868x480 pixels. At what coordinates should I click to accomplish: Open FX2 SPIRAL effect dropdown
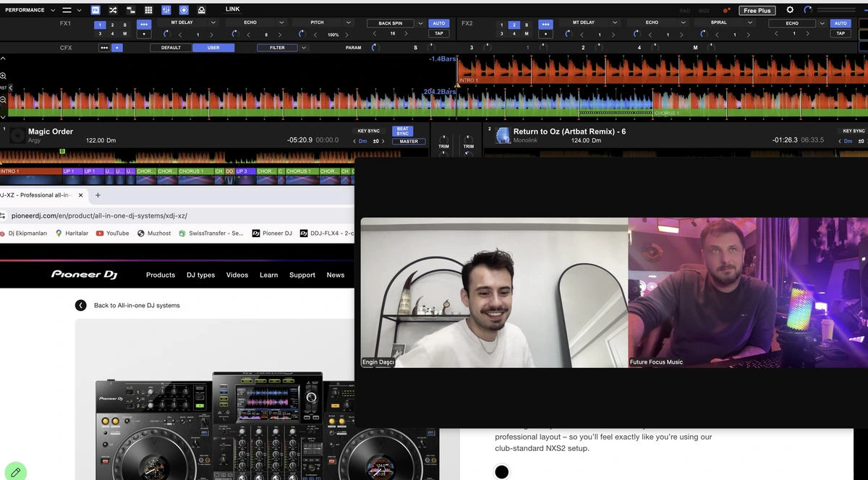click(749, 22)
